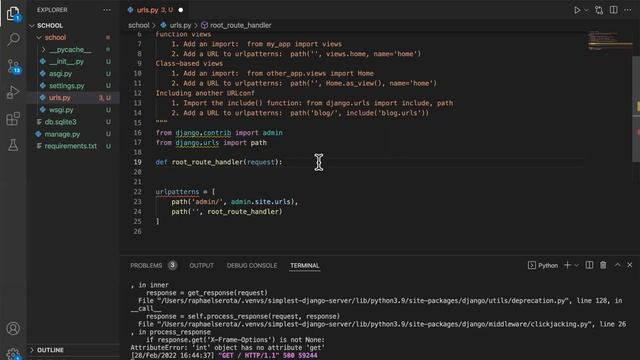Click the root_route_handler breadcrumb
640x360 pixels.
click(240, 25)
